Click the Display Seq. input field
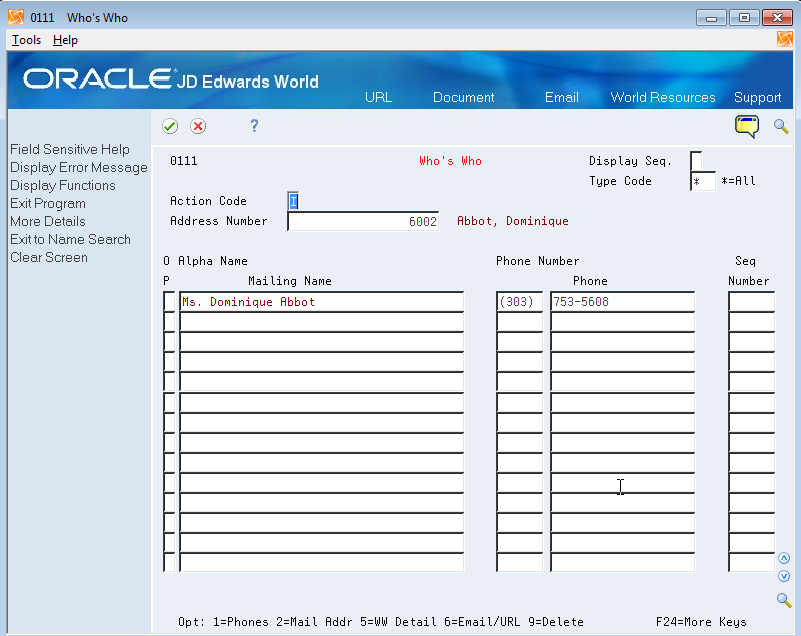Image resolution: width=801 pixels, height=636 pixels. coord(696,161)
